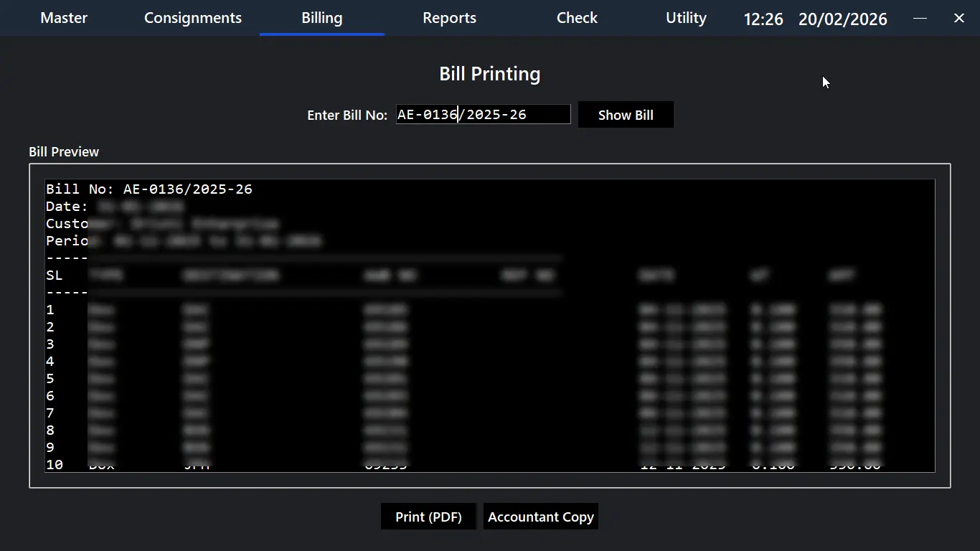Click the Enter Bill No input field
The width and height of the screenshot is (980, 551).
click(483, 114)
